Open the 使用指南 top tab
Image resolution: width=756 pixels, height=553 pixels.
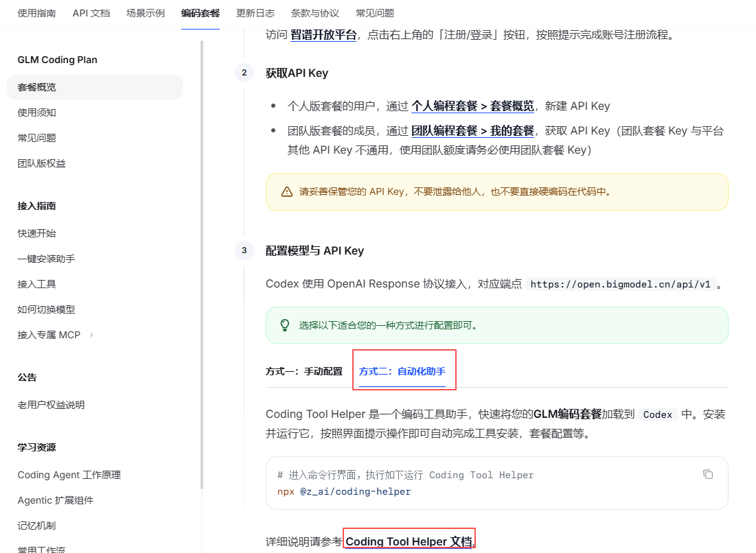36,13
